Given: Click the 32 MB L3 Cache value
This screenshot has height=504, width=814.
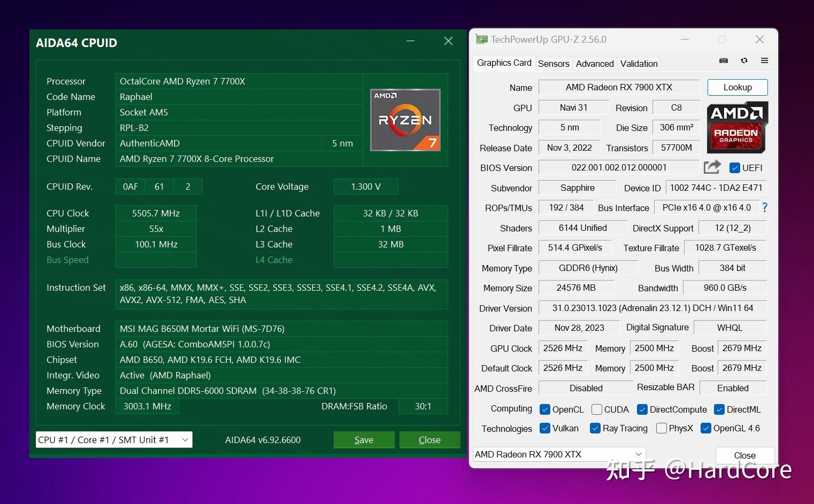Looking at the screenshot, I should pos(391,244).
